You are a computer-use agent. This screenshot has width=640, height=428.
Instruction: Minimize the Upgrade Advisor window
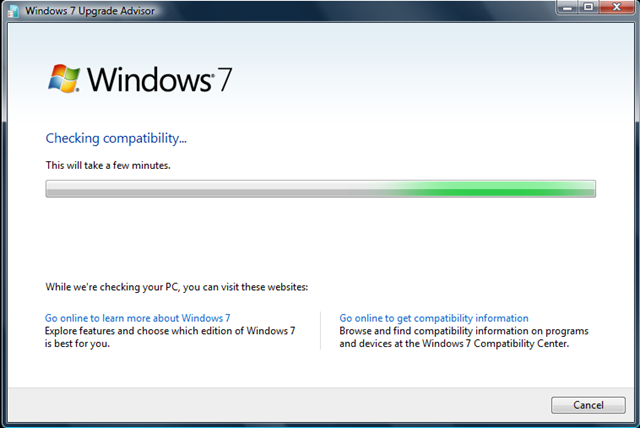pyautogui.click(x=568, y=7)
